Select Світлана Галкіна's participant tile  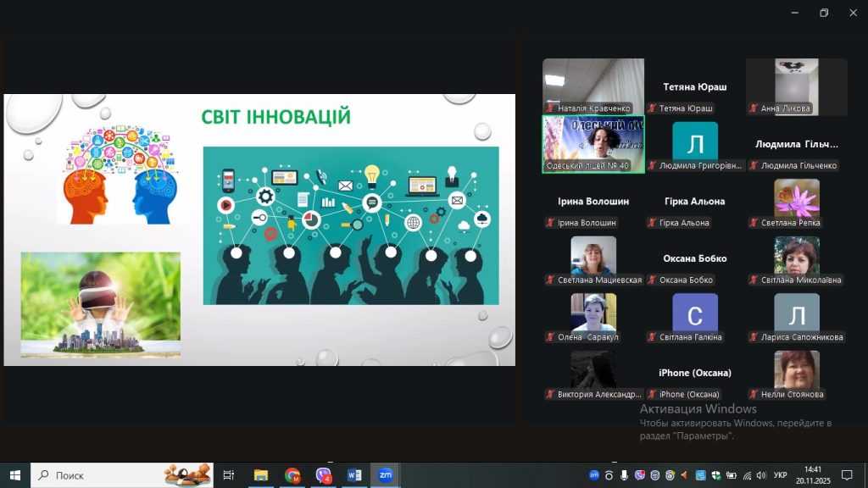click(694, 316)
